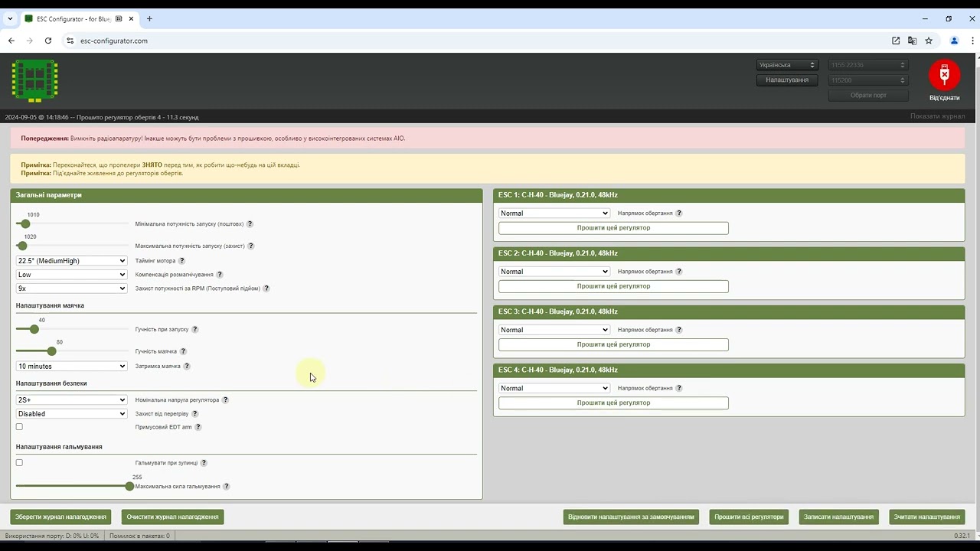Open help icon for Захист потужності за RPM
The height and width of the screenshot is (551, 980).
[266, 289]
